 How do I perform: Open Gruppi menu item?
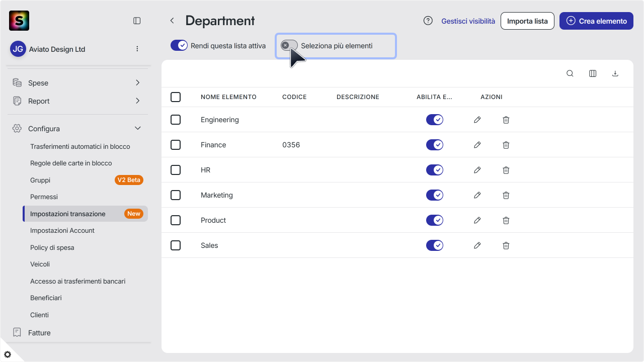click(x=40, y=180)
